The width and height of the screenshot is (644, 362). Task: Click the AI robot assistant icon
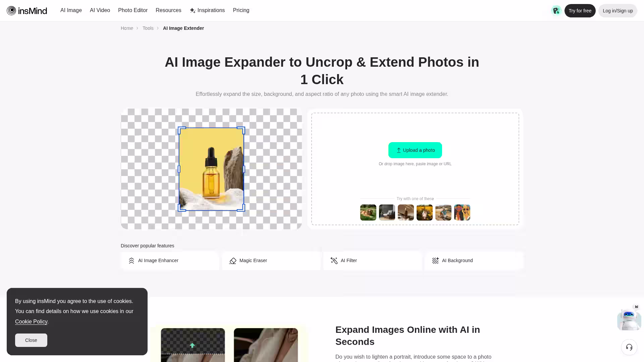(x=629, y=319)
